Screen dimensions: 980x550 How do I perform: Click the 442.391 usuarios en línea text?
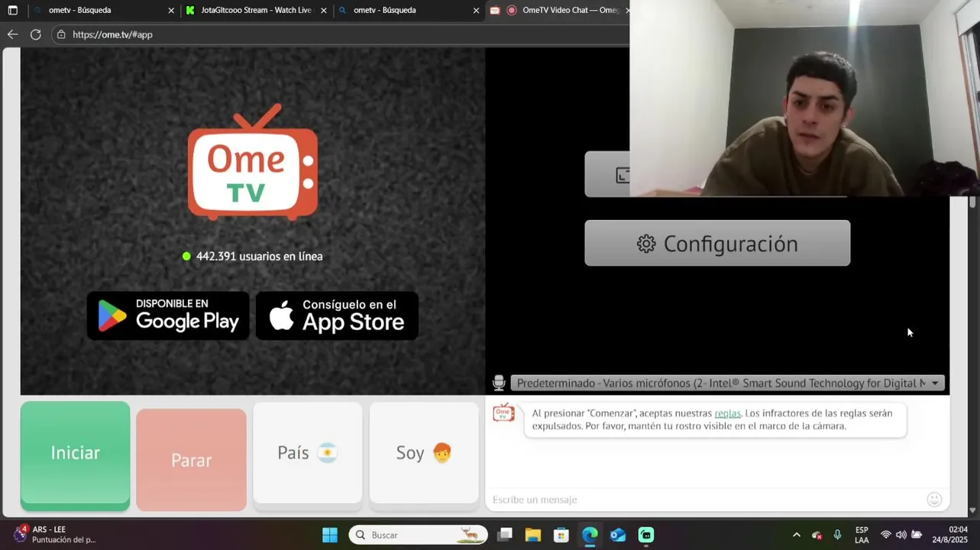(259, 257)
